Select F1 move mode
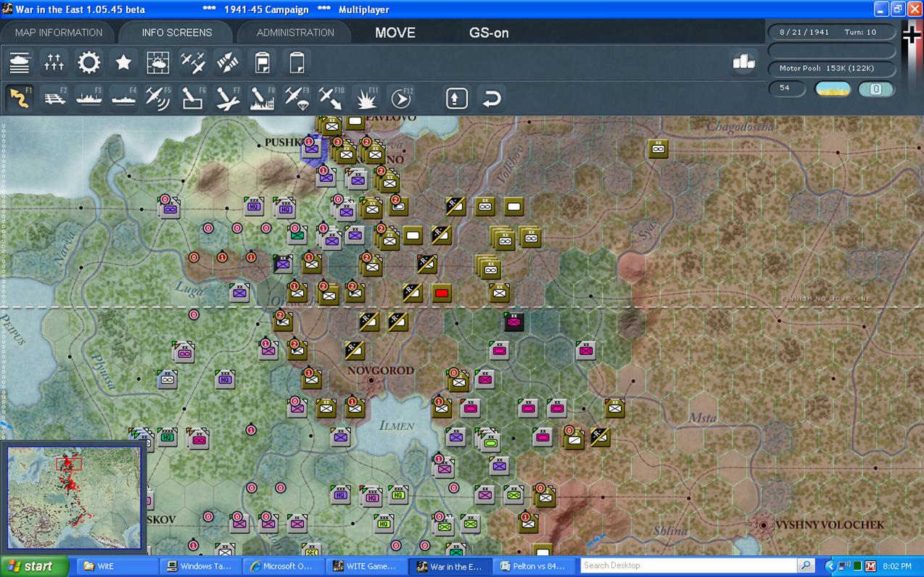Viewport: 924px width, 577px height. tap(20, 98)
